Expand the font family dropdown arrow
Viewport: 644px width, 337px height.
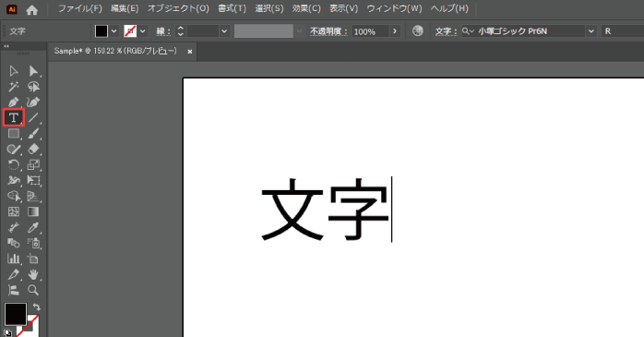point(591,31)
